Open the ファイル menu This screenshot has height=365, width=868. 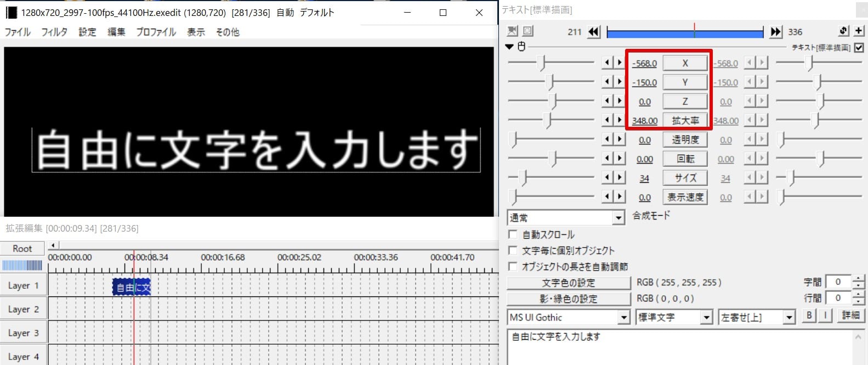click(x=18, y=32)
